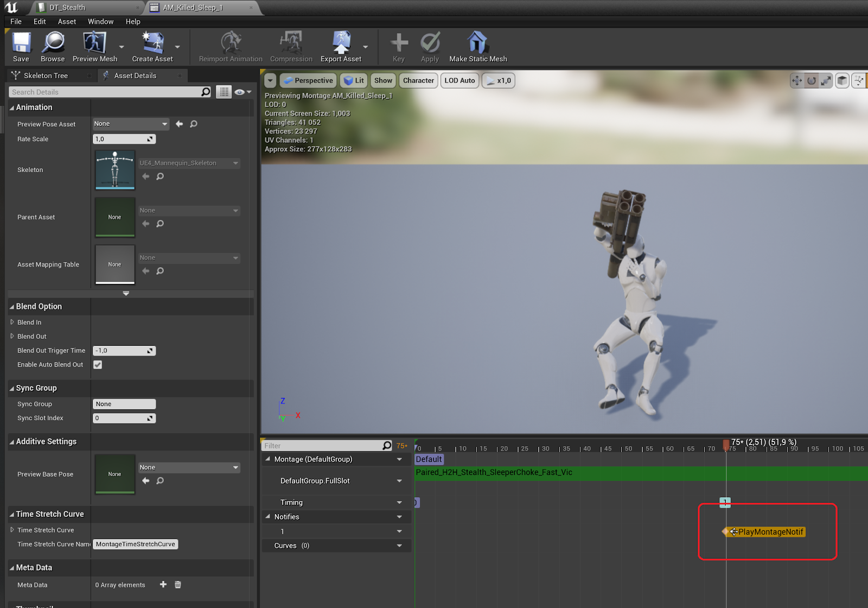Click the Save toolbar icon
Viewport: 868px width, 608px height.
coord(21,43)
